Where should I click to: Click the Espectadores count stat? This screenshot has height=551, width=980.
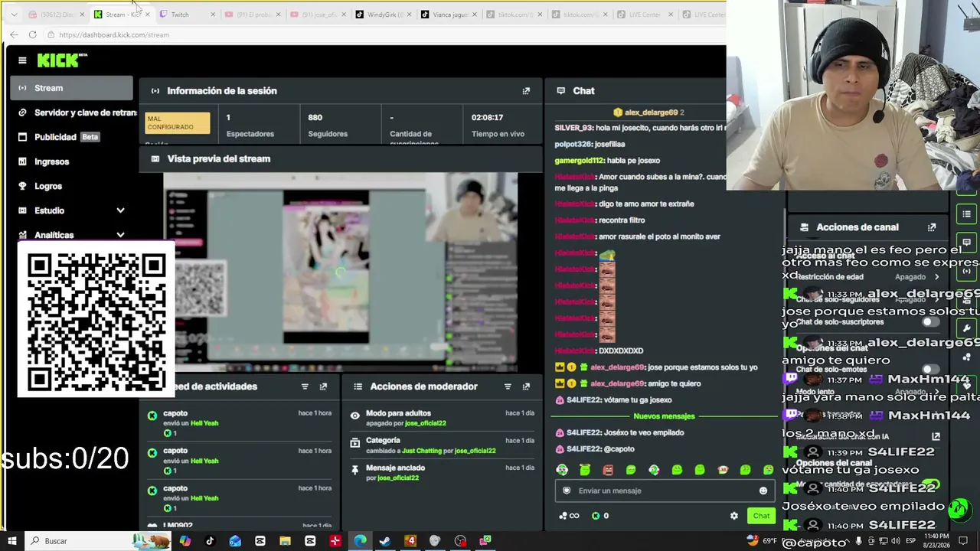pos(250,126)
